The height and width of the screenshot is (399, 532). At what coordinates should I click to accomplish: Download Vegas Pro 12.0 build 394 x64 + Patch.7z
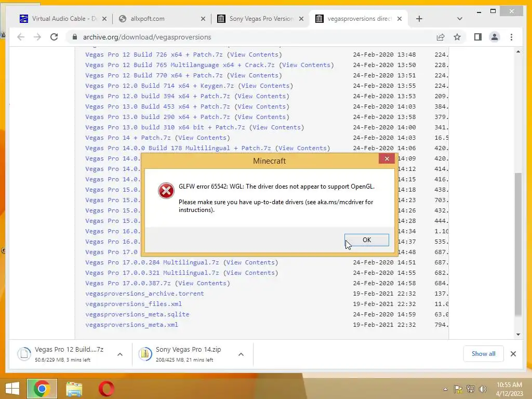157,96
